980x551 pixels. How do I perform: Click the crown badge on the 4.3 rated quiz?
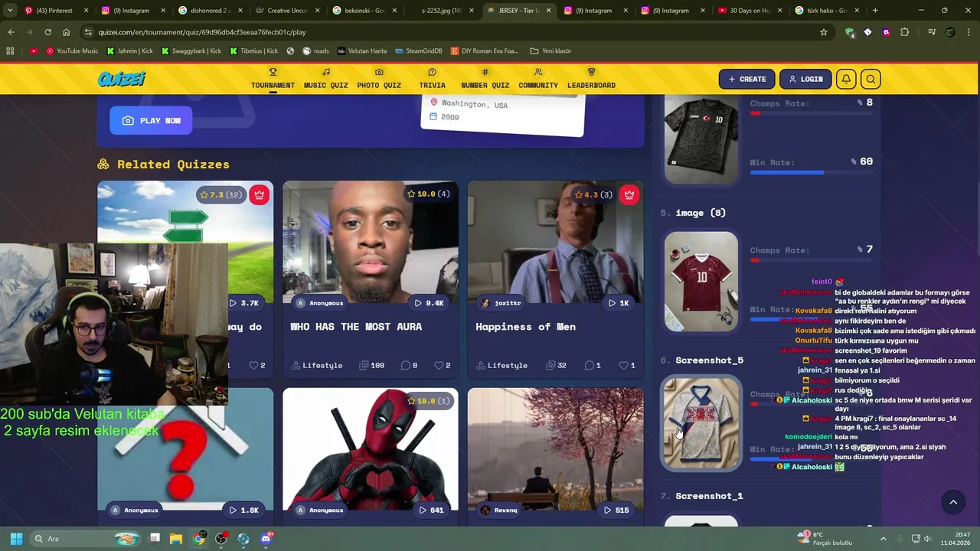[x=629, y=194]
